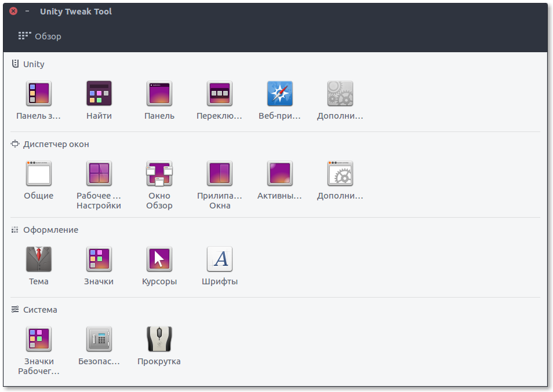Click the Система section header
This screenshot has width=553, height=392.
[x=34, y=310]
